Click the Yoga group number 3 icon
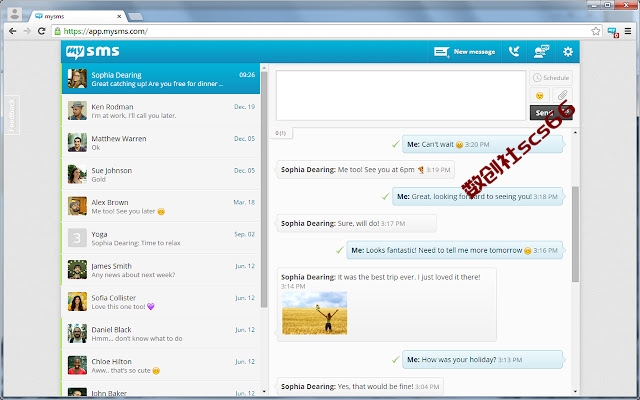This screenshot has width=640, height=400. [77, 238]
